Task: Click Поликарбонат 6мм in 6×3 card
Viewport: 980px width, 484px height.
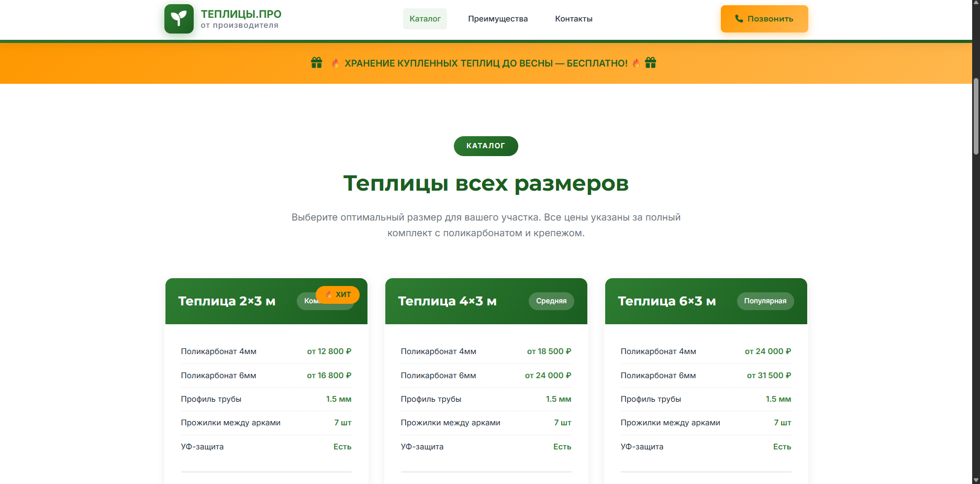Action: [659, 376]
